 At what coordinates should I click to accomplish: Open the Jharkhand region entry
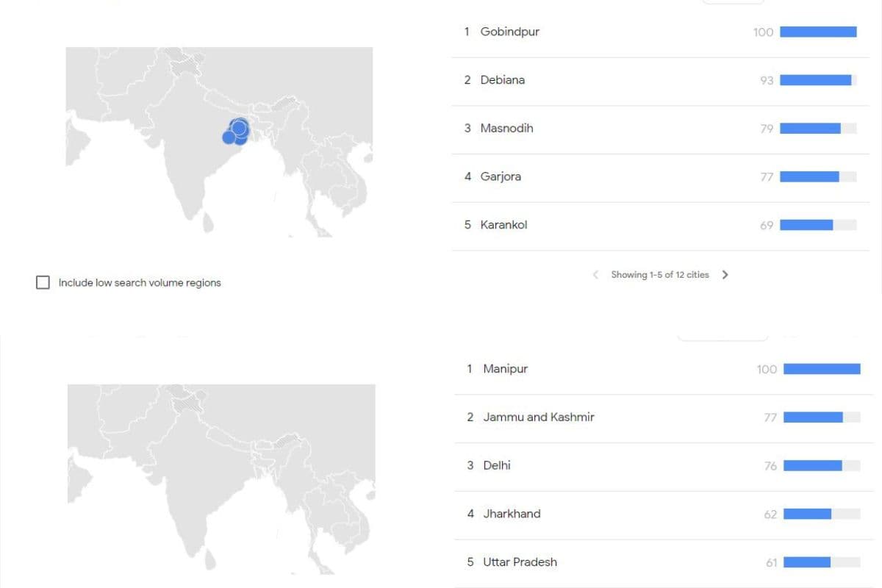click(512, 514)
